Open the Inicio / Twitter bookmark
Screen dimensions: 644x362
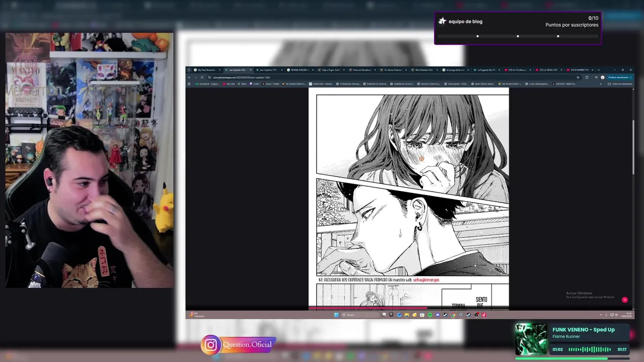(270, 83)
